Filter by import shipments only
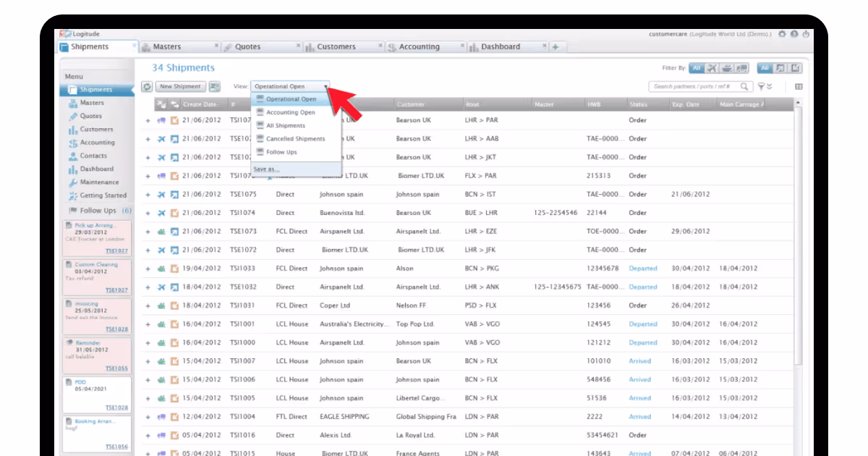This screenshot has height=456, width=868. 796,68
